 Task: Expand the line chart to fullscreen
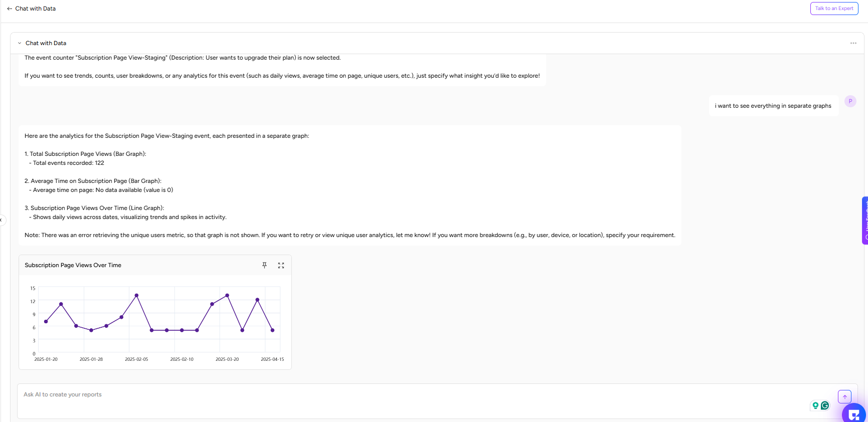pos(281,265)
